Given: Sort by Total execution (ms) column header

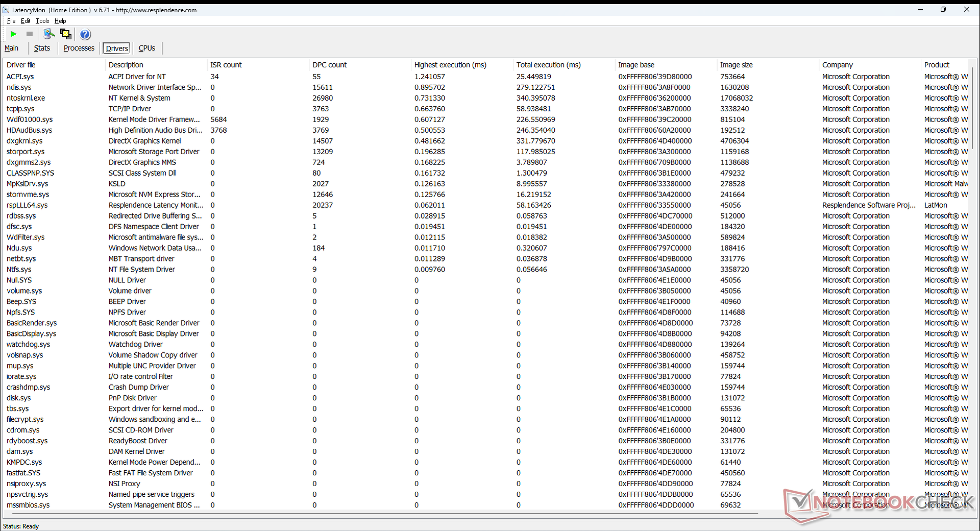Looking at the screenshot, I should tap(564, 65).
